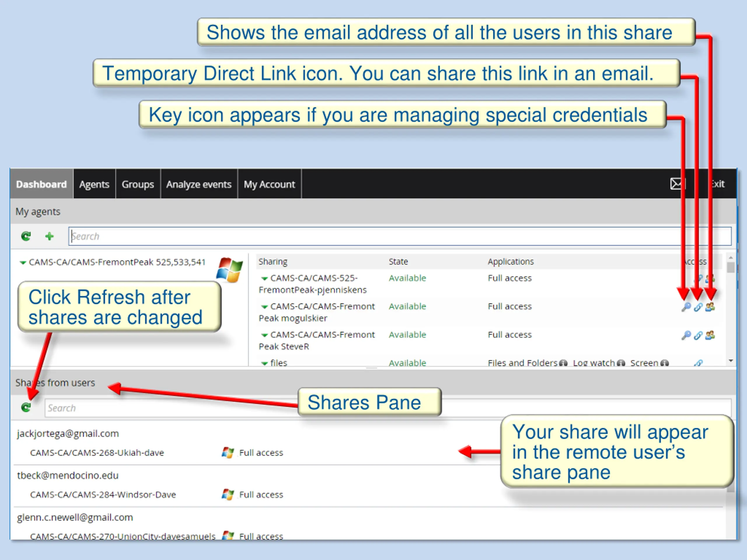This screenshot has height=560, width=747.
Task: Click direct link icon on files share row
Action: pos(698,363)
